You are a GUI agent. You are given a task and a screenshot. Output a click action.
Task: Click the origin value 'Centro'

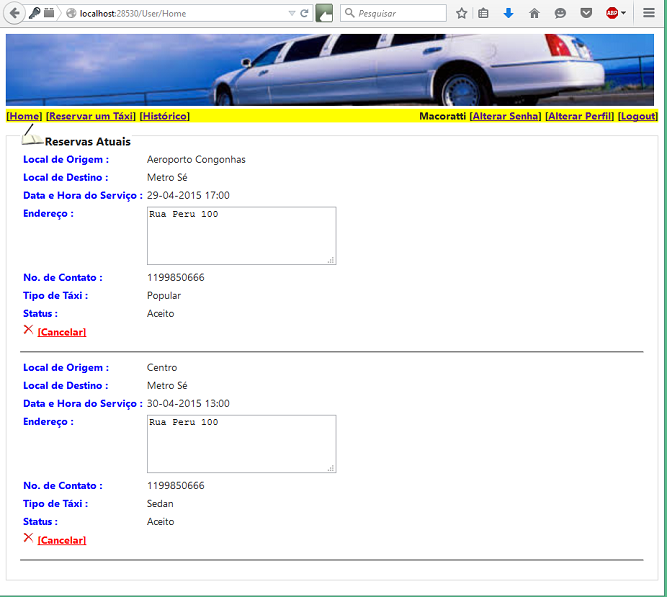[162, 368]
